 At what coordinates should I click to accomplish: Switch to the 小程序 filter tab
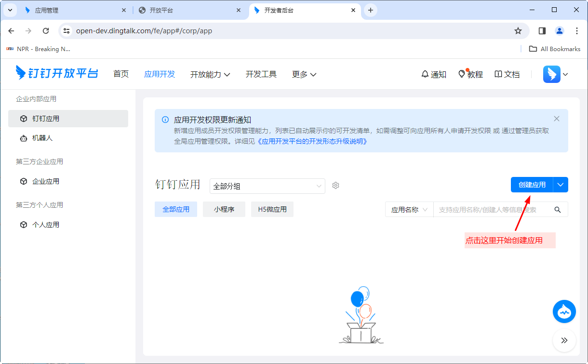pos(224,209)
